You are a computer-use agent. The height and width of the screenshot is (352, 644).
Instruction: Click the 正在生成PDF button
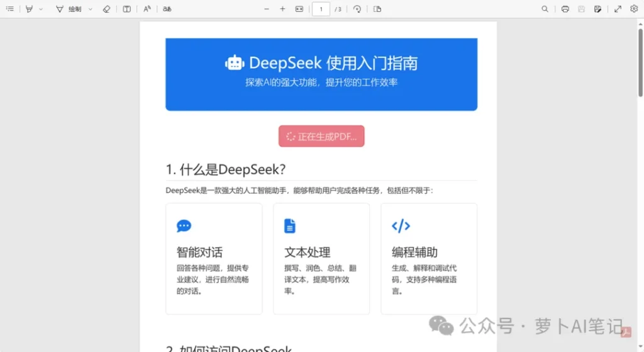(321, 136)
